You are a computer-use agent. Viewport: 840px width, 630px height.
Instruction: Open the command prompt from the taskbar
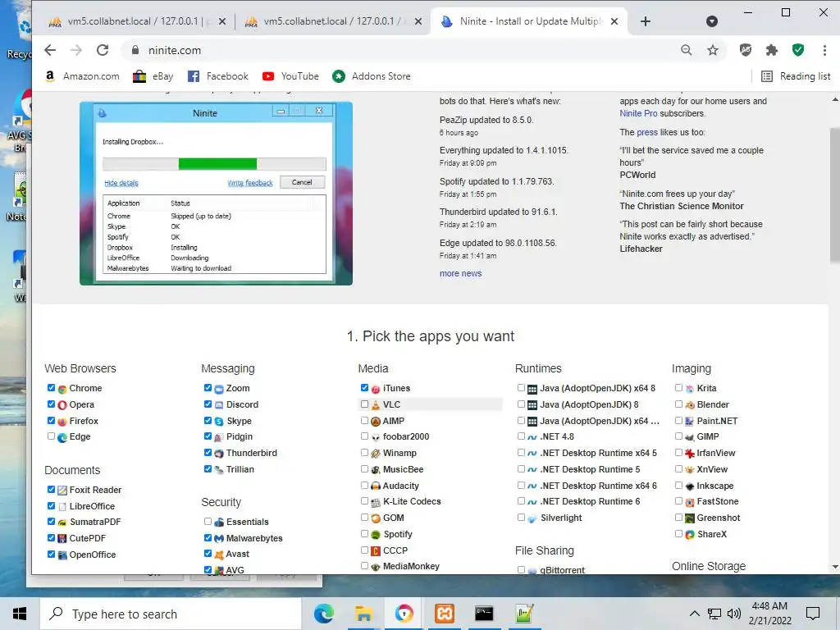(484, 614)
